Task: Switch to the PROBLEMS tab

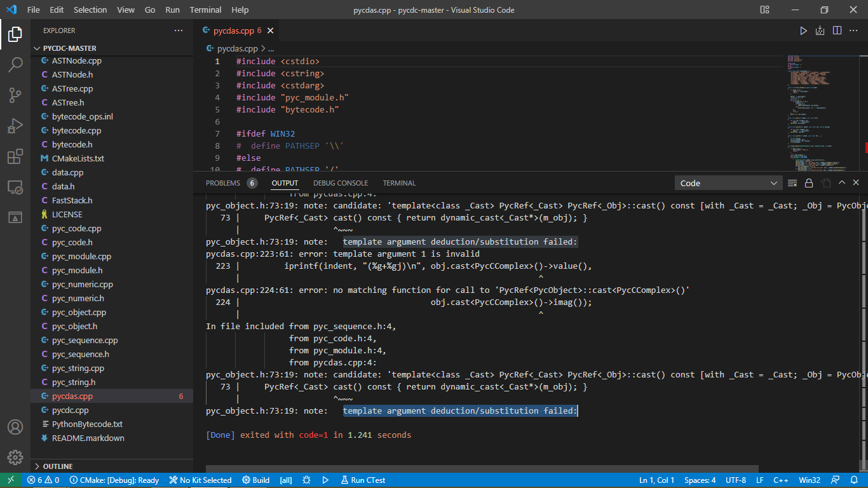Action: click(x=223, y=183)
